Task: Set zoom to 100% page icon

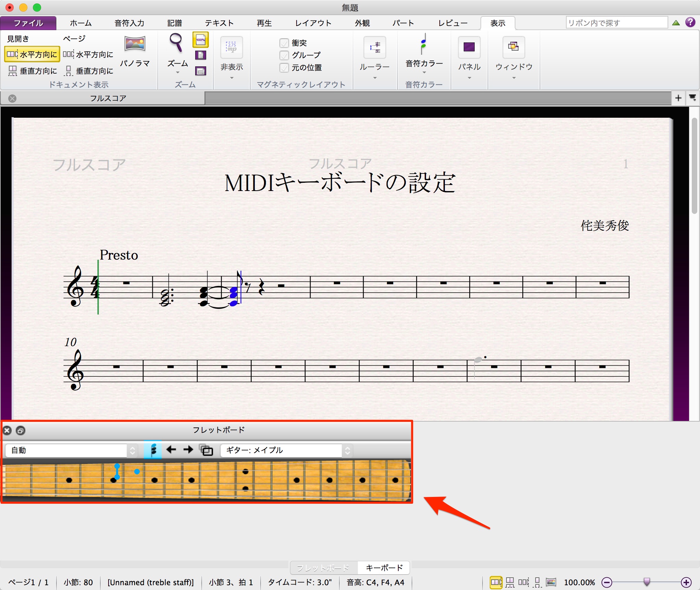Action: (x=201, y=40)
